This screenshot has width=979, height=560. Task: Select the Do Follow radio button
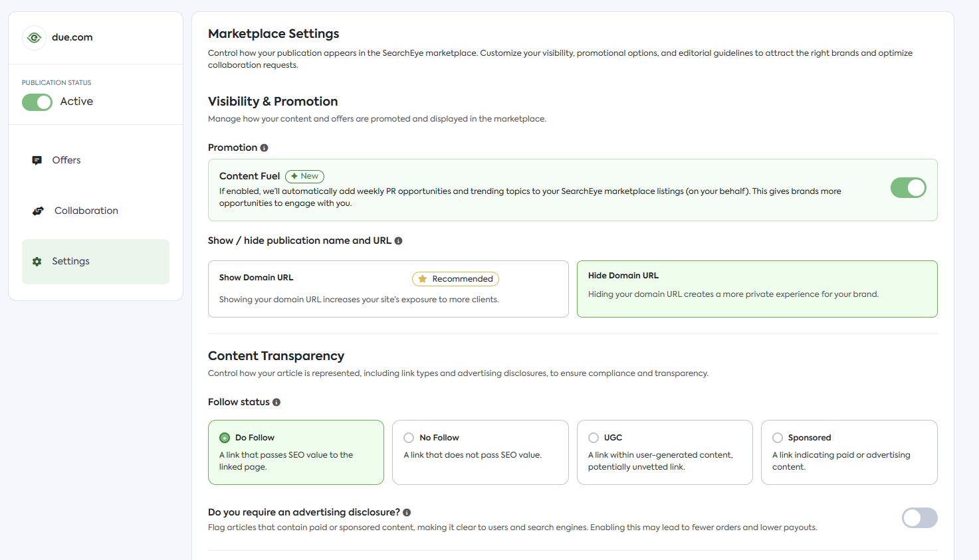click(x=225, y=438)
